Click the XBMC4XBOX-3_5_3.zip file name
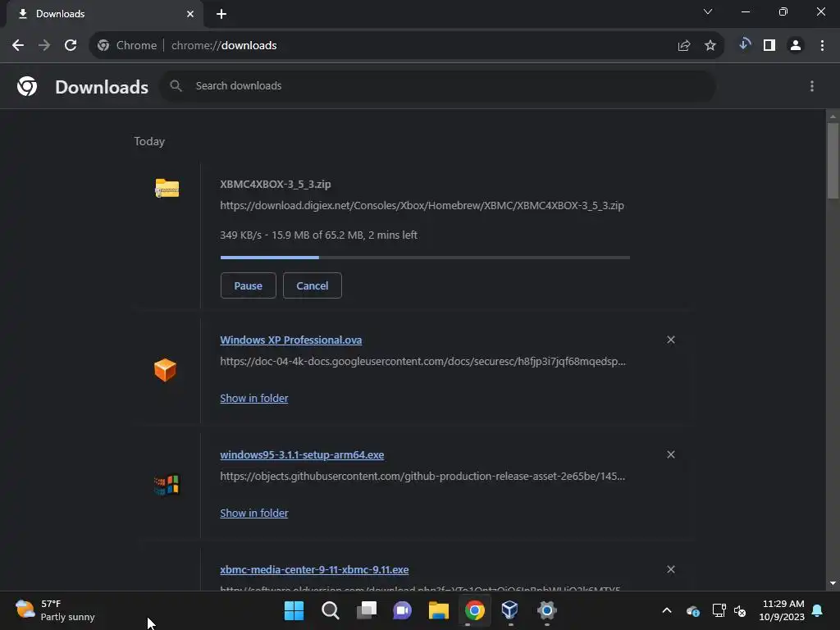Screen dimensions: 840x630 [276, 185]
